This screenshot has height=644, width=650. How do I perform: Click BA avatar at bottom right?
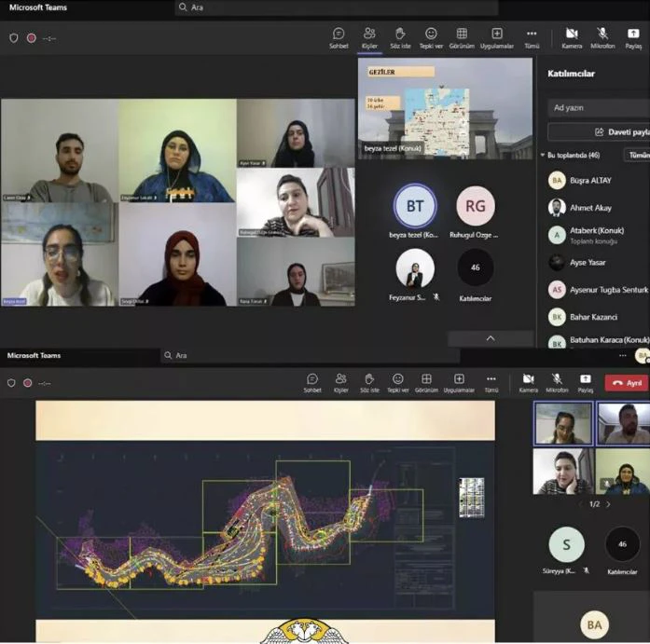coord(594,625)
